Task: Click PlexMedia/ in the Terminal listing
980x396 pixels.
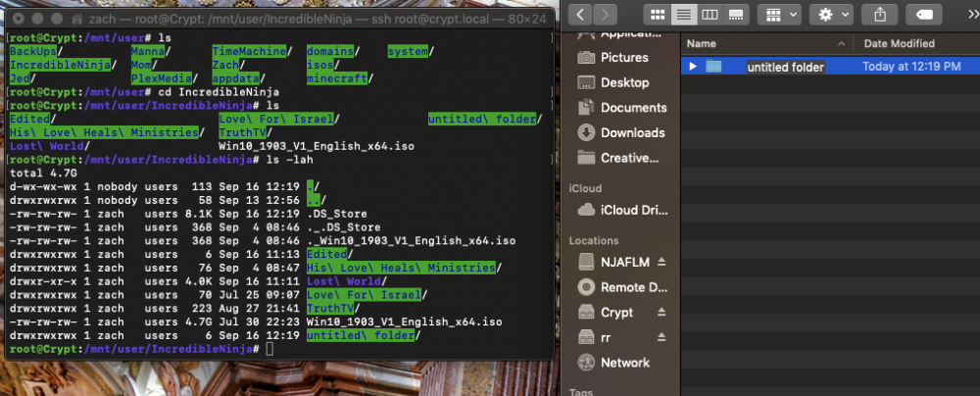Action: pos(165,78)
